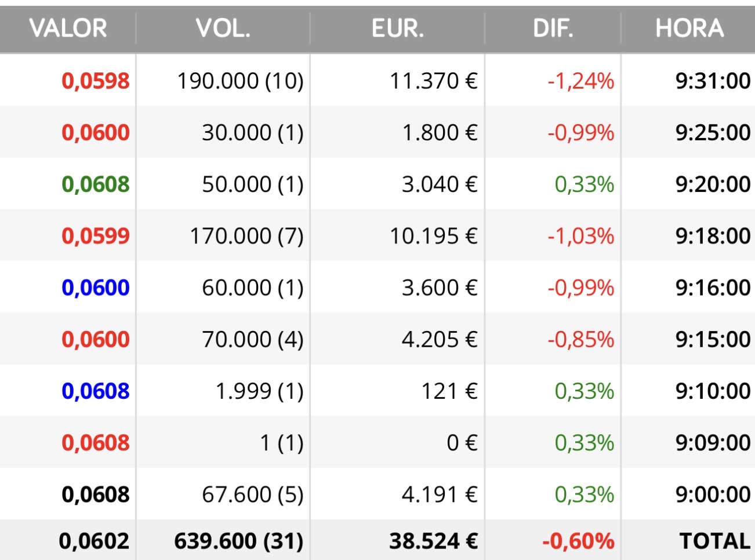Click the 170.000 (7) volume cell

coord(247,236)
